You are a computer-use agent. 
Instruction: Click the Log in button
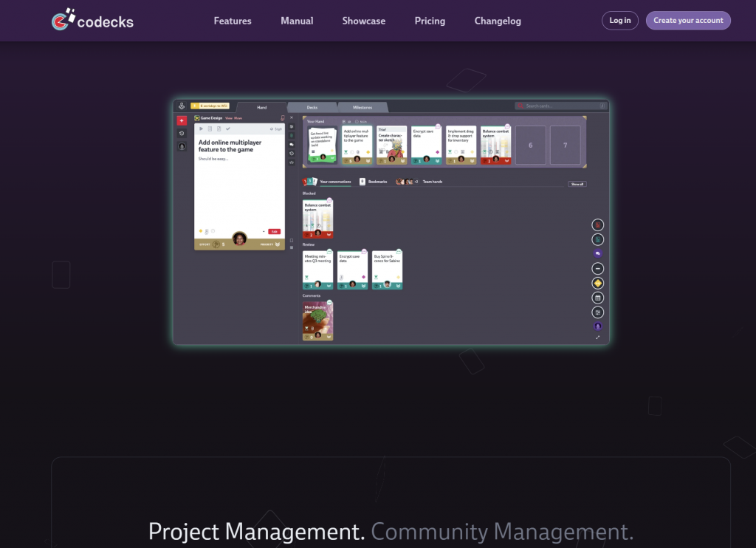click(x=619, y=20)
